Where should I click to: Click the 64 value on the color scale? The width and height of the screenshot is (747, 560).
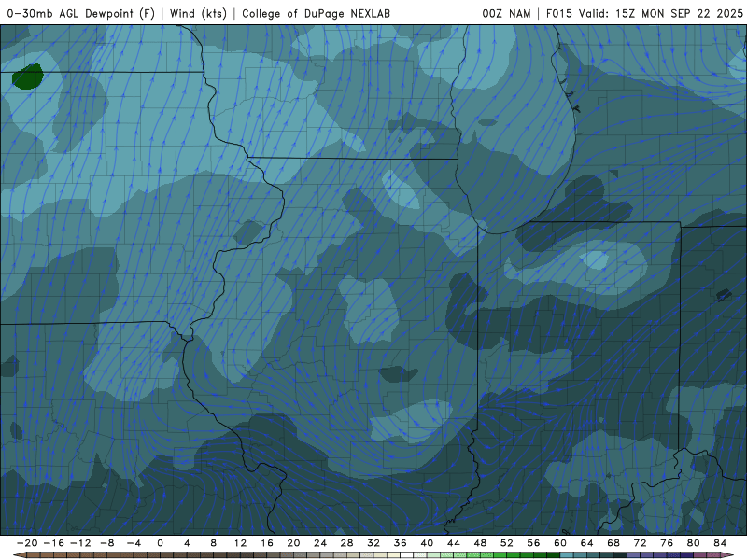[587, 543]
